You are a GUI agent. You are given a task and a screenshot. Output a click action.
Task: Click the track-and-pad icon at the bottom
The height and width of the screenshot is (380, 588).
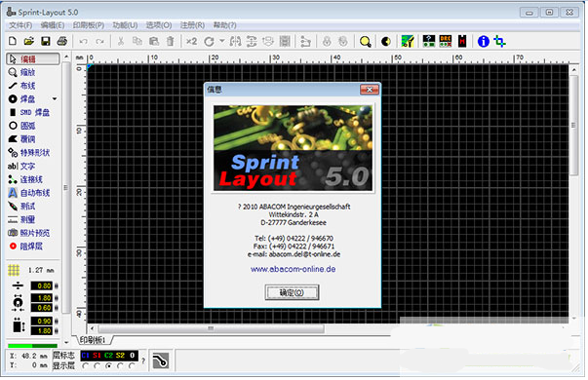click(161, 361)
